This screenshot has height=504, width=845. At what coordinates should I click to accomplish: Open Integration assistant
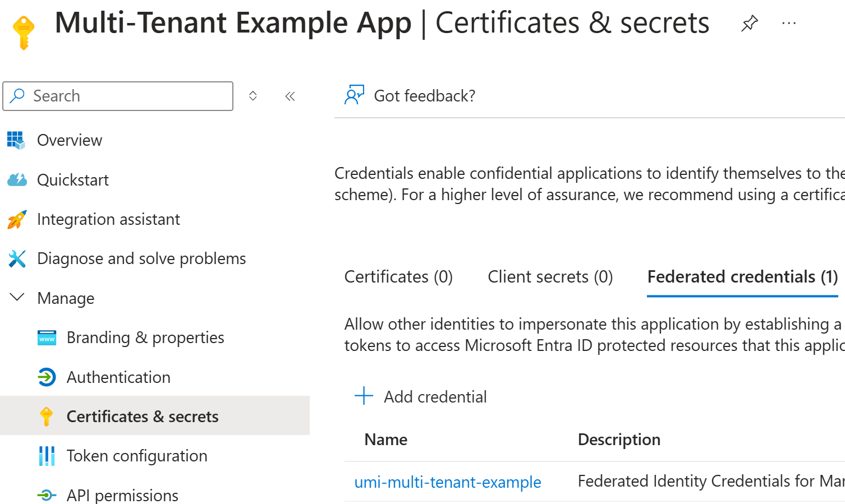108,219
